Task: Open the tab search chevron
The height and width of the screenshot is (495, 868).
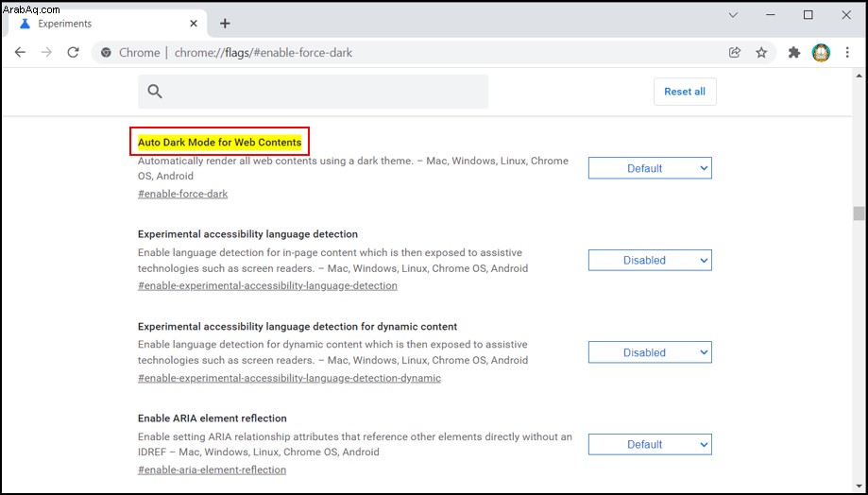Action: point(733,15)
